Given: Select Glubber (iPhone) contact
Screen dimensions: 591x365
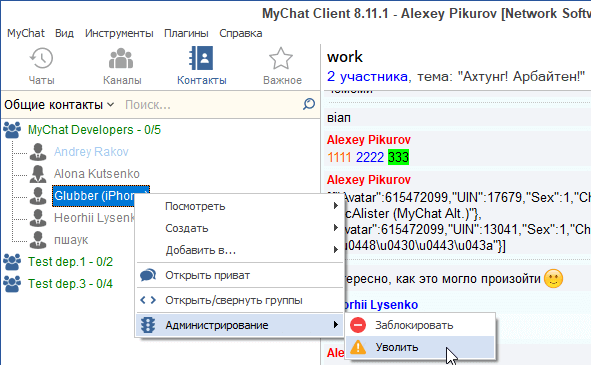Looking at the screenshot, I should (x=101, y=196).
